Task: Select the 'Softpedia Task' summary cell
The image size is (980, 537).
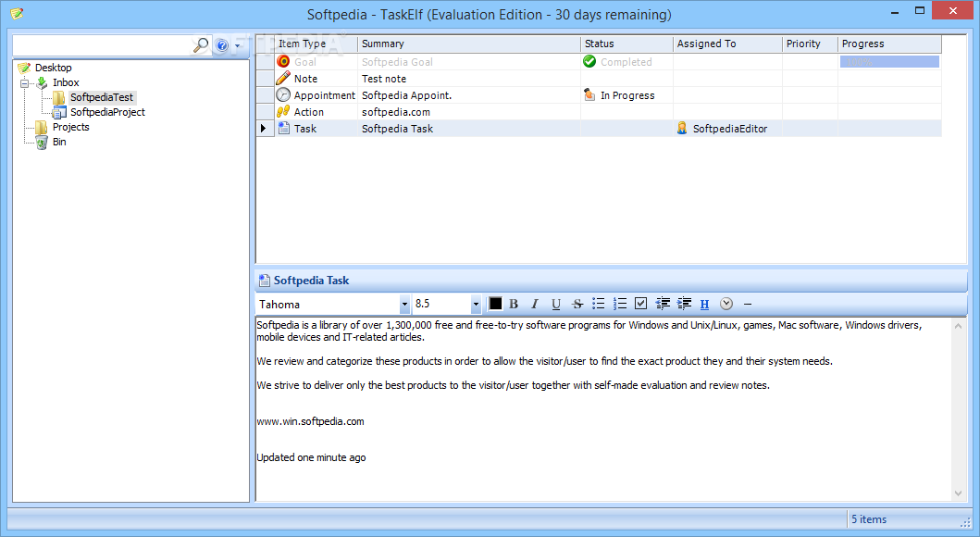Action: [469, 128]
